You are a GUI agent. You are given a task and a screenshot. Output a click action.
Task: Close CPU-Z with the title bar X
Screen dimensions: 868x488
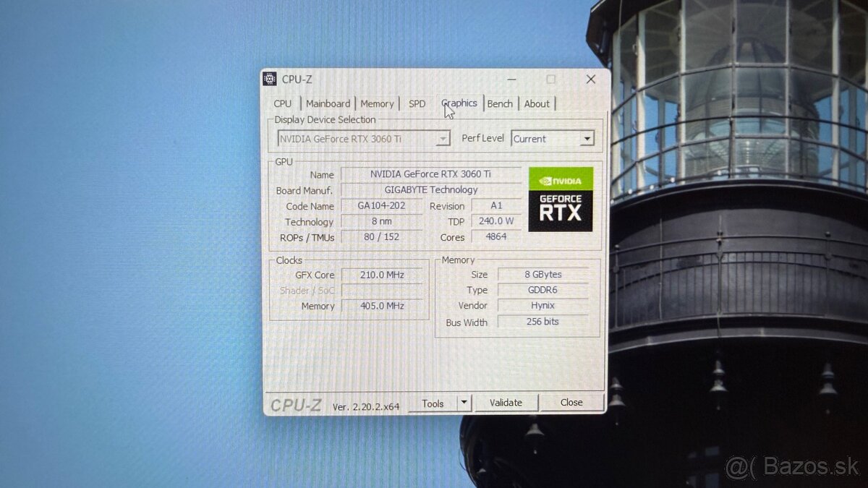click(590, 80)
